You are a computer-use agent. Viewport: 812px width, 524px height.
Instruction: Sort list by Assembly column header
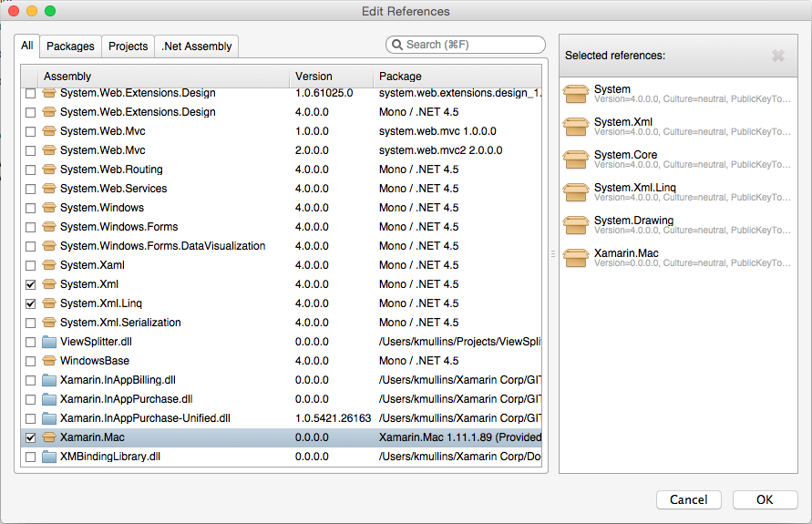164,77
